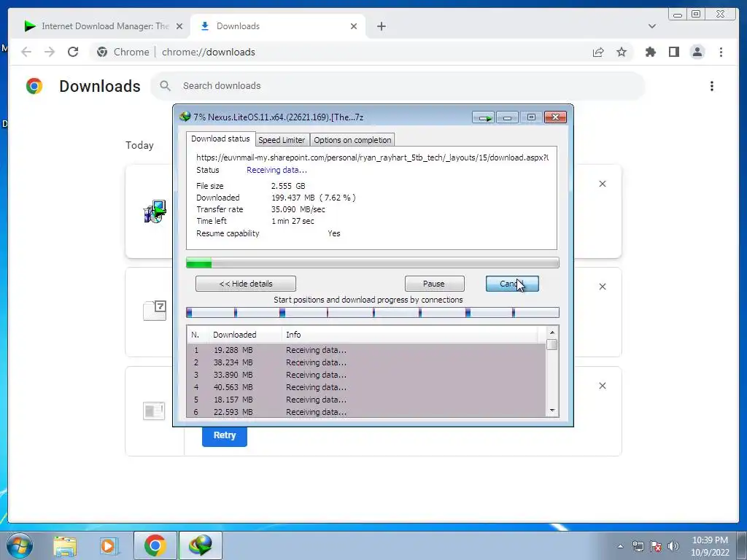Switch to Options on completion tab

pyautogui.click(x=352, y=140)
